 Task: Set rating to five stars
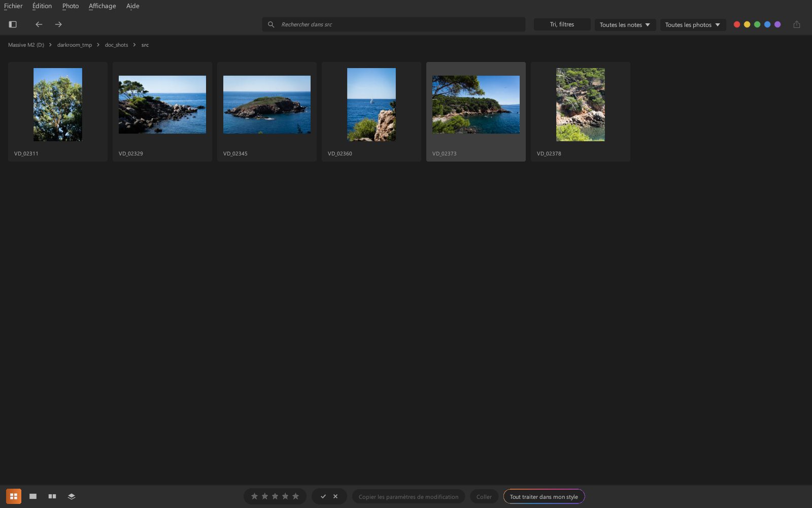(x=296, y=496)
